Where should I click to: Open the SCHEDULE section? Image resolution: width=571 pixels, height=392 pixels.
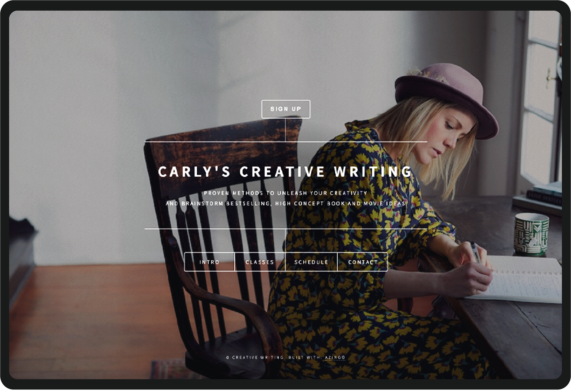point(311,262)
